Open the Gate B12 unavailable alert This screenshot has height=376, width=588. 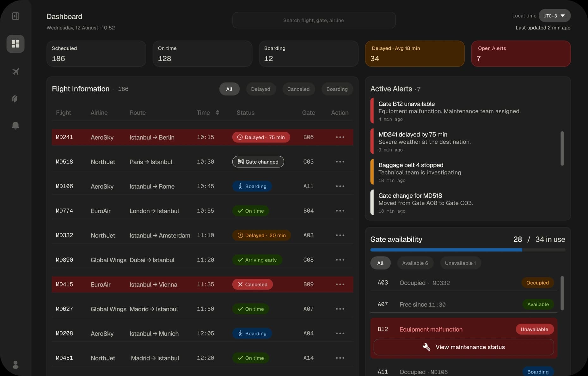[465, 111]
